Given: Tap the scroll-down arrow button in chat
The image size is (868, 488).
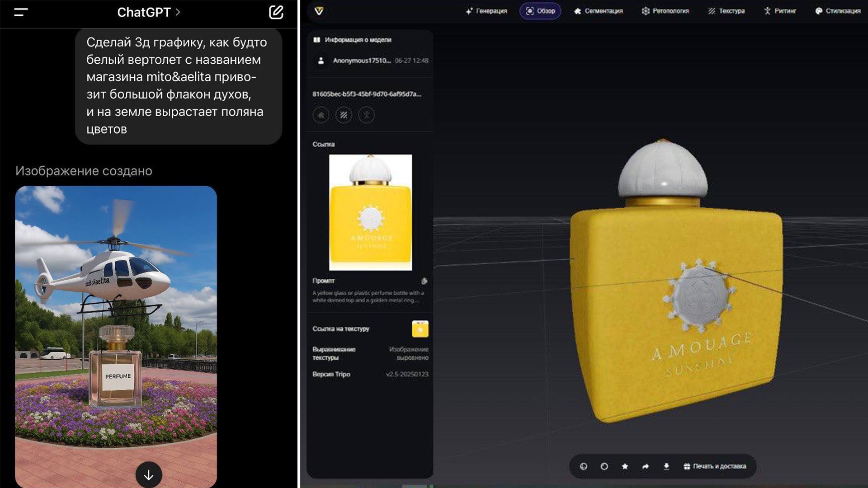Looking at the screenshot, I should point(149,475).
